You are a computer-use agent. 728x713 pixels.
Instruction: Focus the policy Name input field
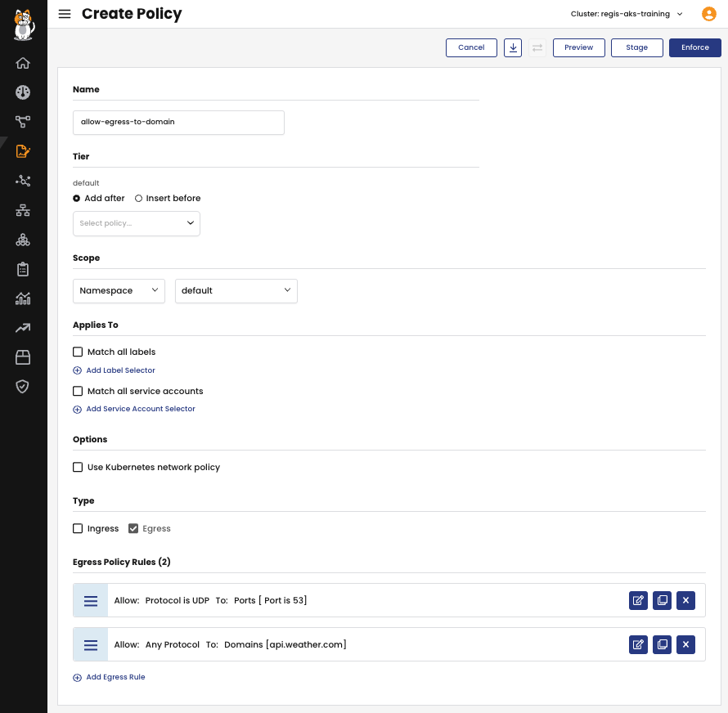pos(179,123)
